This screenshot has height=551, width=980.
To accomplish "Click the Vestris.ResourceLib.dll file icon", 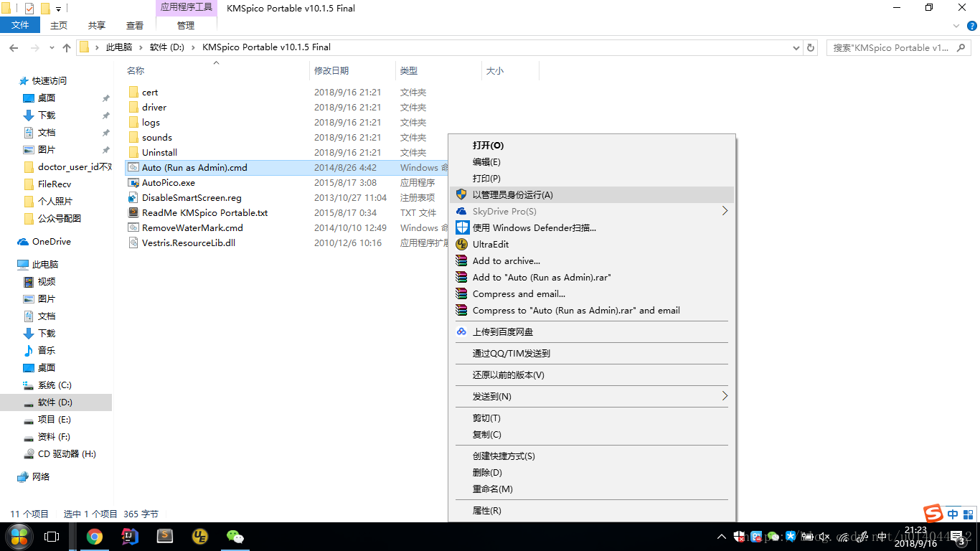I will tap(133, 242).
